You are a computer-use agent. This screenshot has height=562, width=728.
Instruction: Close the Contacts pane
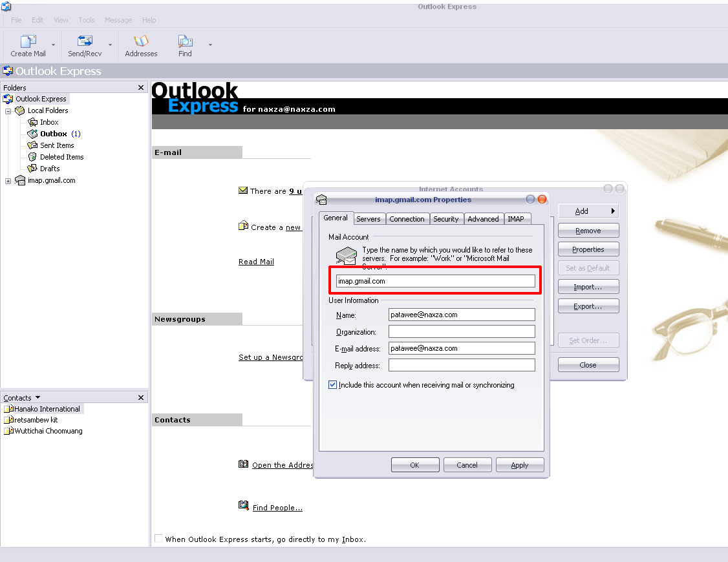tap(141, 397)
